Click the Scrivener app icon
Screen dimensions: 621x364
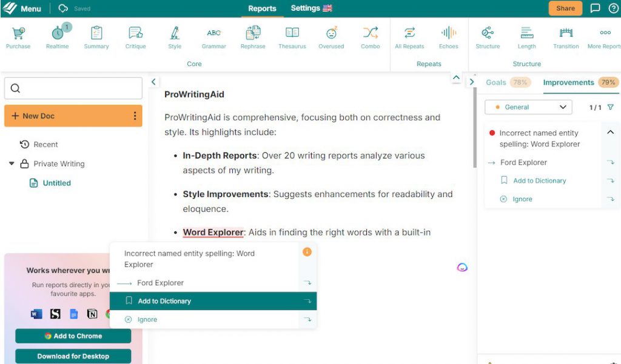55,314
